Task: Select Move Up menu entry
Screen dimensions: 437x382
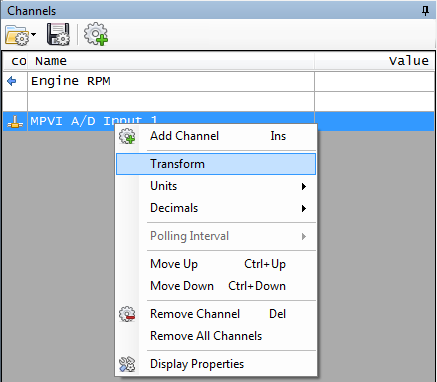Action: point(216,264)
